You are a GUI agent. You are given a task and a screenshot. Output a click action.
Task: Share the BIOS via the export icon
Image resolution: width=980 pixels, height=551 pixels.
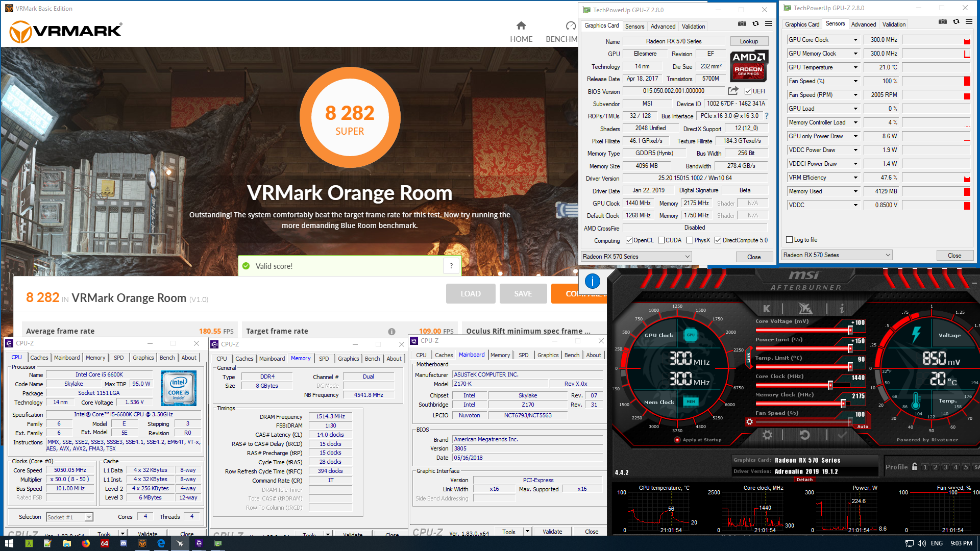(733, 91)
